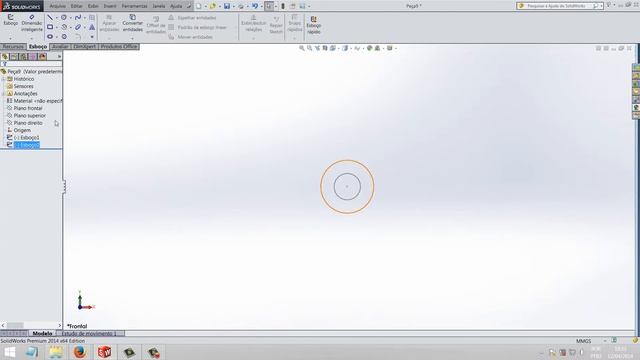Open the Inserir menu
This screenshot has height=360, width=640.
click(109, 6)
